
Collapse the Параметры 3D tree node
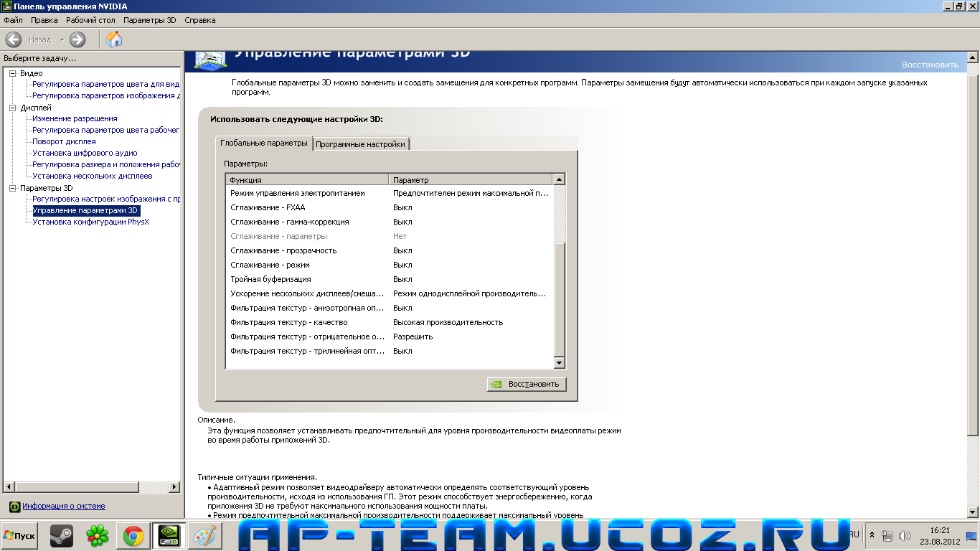(x=13, y=188)
